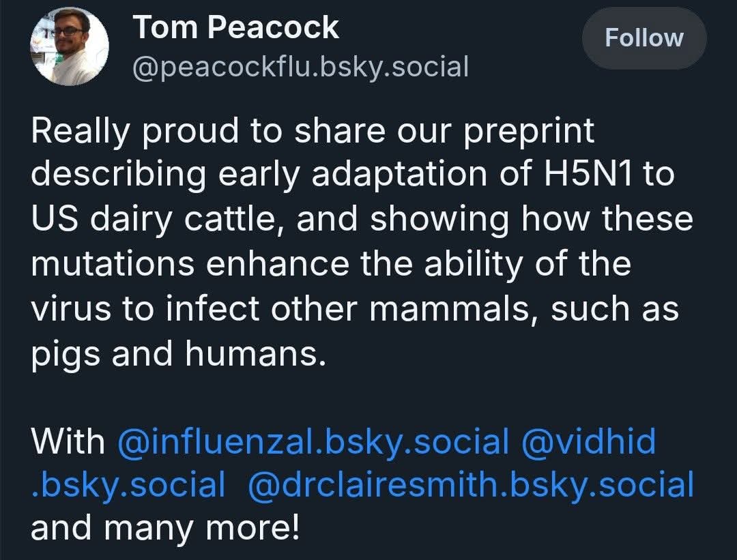Click the "and many more!" text
The height and width of the screenshot is (560, 737).
(165, 529)
